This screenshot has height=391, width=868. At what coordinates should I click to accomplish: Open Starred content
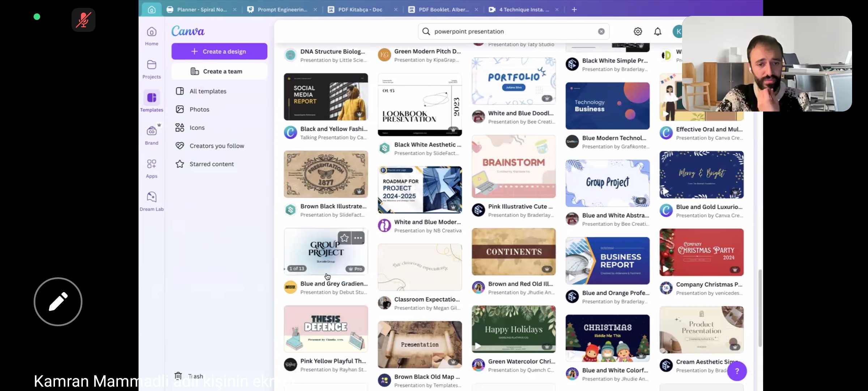click(212, 164)
